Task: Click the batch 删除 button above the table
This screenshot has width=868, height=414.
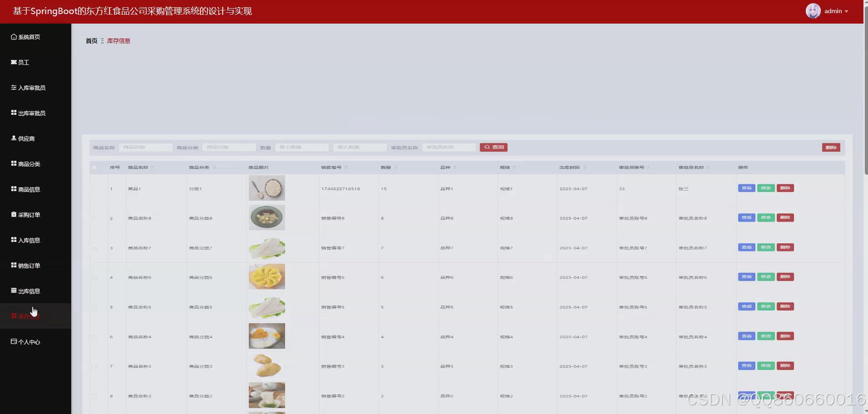Action: tap(831, 148)
